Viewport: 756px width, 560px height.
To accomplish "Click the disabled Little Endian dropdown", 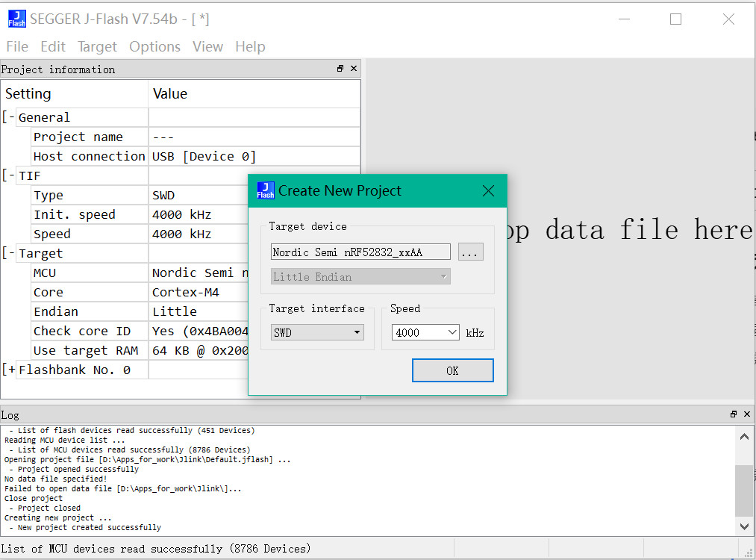I will click(360, 276).
